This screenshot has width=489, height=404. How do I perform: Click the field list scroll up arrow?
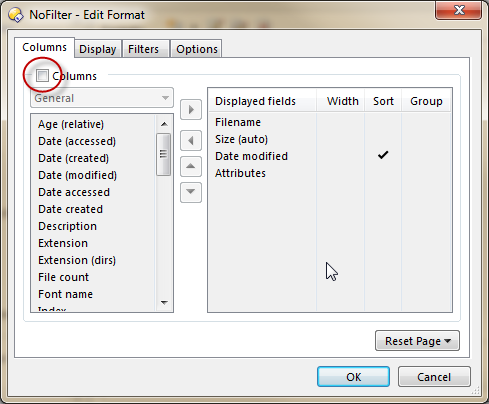[164, 124]
